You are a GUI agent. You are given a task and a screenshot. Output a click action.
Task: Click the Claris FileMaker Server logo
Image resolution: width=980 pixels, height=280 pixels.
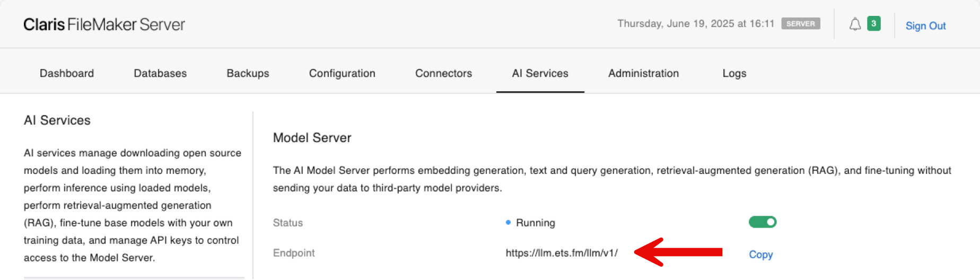104,24
